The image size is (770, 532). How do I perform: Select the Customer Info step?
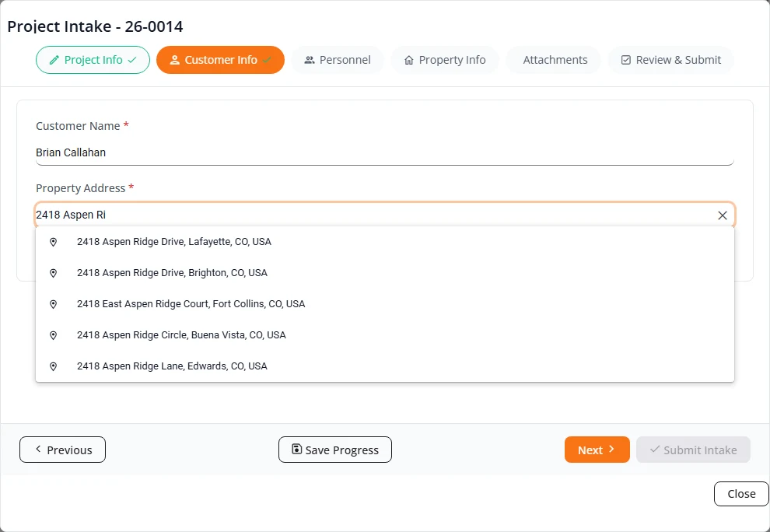[220, 60]
